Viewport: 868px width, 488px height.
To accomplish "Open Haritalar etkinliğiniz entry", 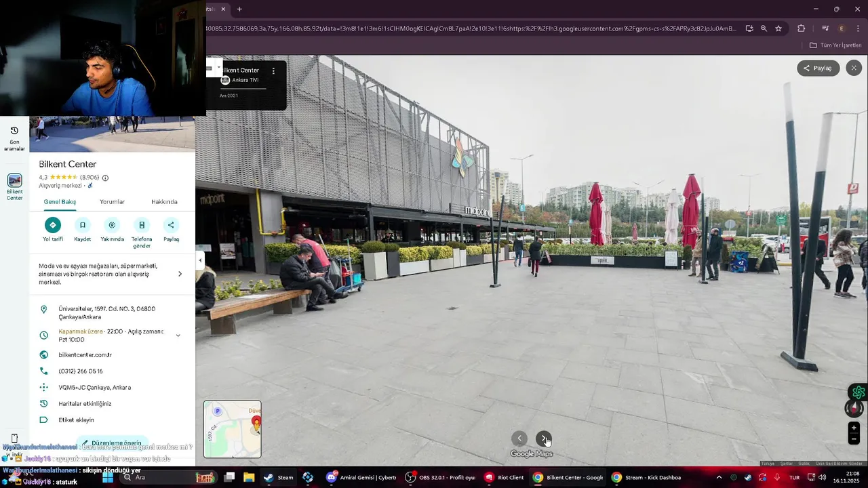I will point(85,403).
